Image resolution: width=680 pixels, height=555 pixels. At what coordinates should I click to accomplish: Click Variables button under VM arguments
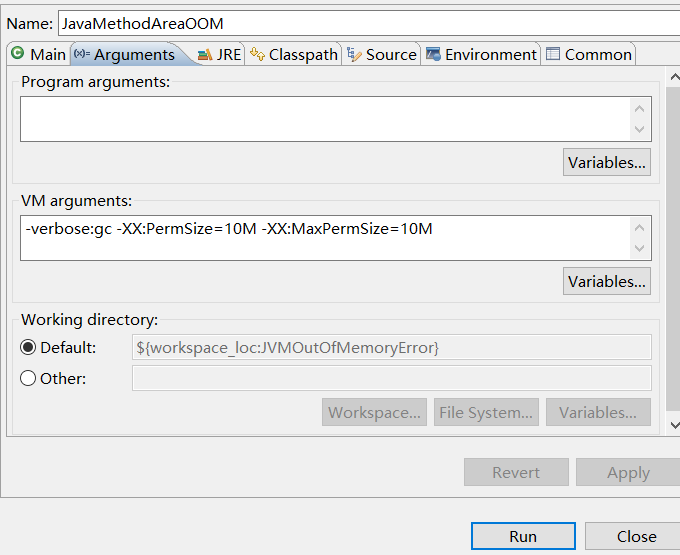point(607,281)
